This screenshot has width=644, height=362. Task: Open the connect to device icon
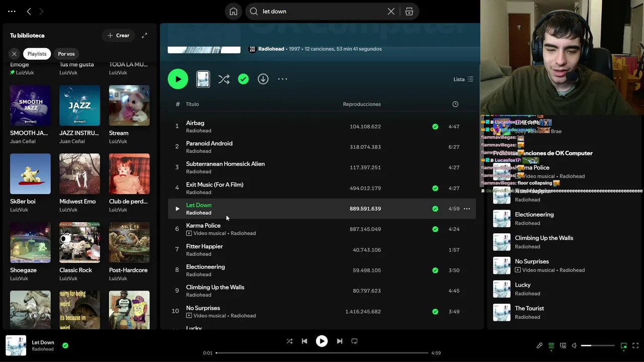563,346
